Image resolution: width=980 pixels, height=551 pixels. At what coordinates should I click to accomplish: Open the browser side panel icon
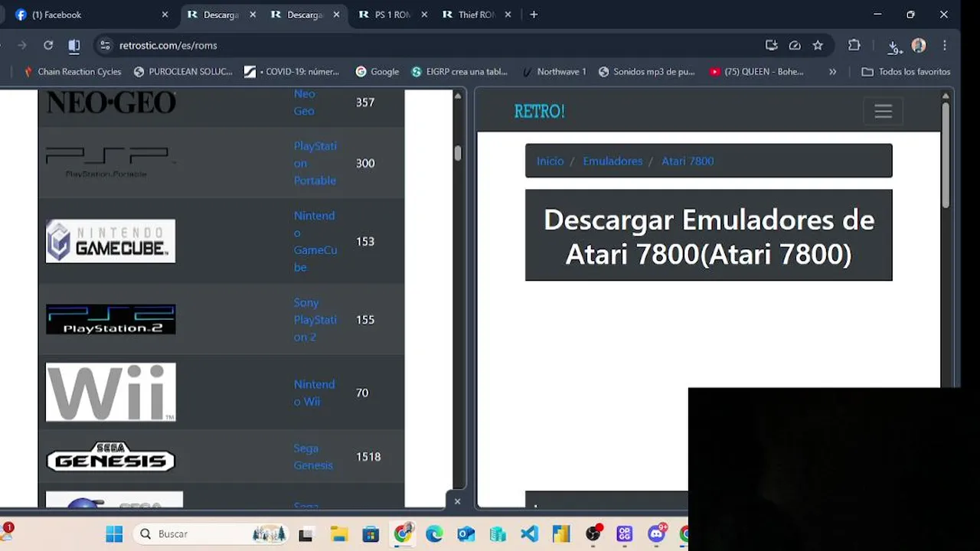click(x=74, y=45)
